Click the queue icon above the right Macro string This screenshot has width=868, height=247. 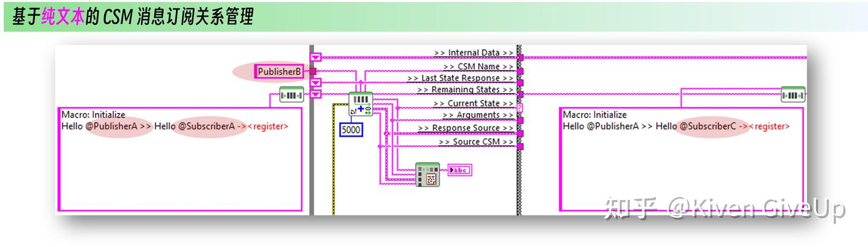click(x=793, y=95)
